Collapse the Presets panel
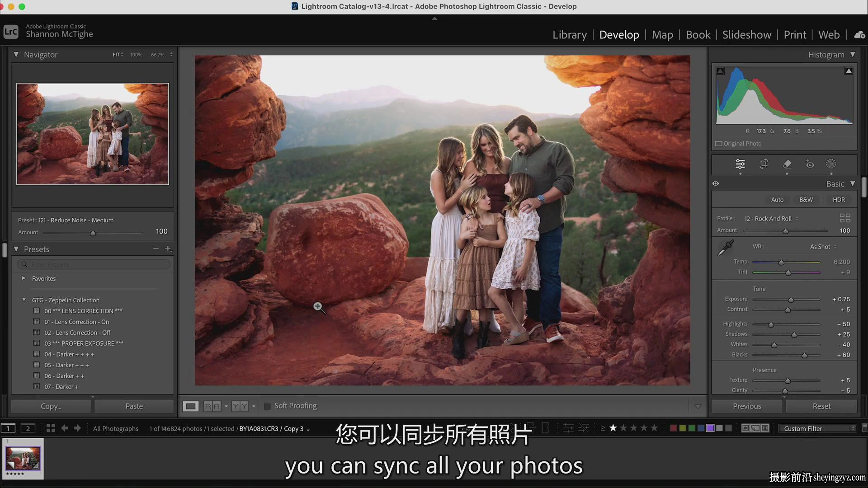This screenshot has width=868, height=488. 16,249
